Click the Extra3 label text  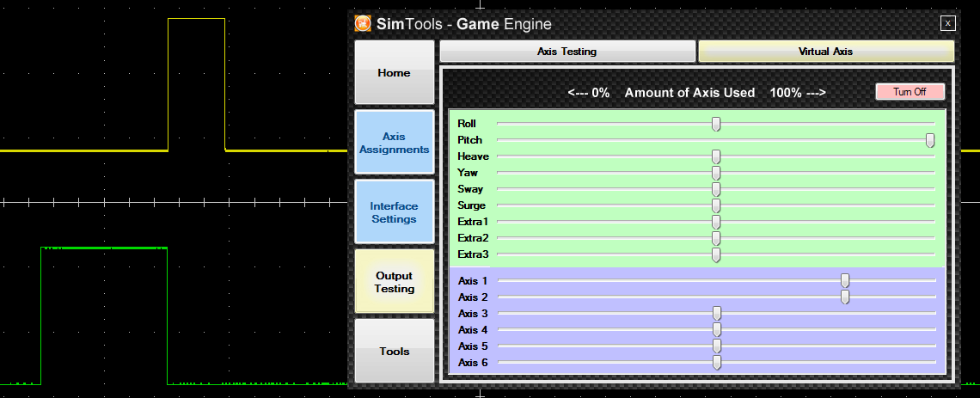click(x=473, y=254)
